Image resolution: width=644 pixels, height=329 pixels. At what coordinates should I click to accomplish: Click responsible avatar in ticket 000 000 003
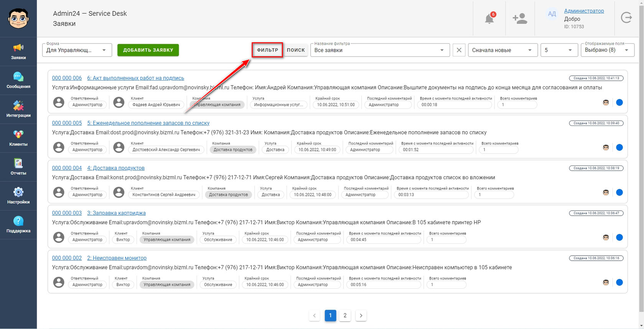59,237
